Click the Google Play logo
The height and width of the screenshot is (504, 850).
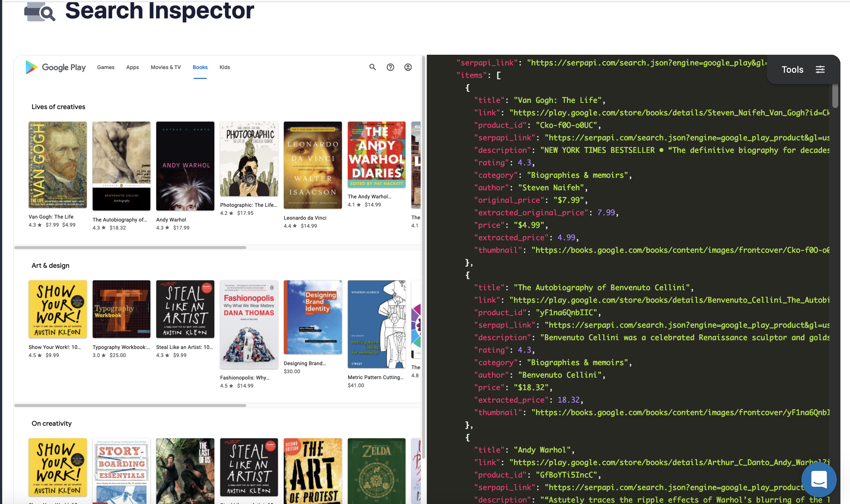(56, 67)
